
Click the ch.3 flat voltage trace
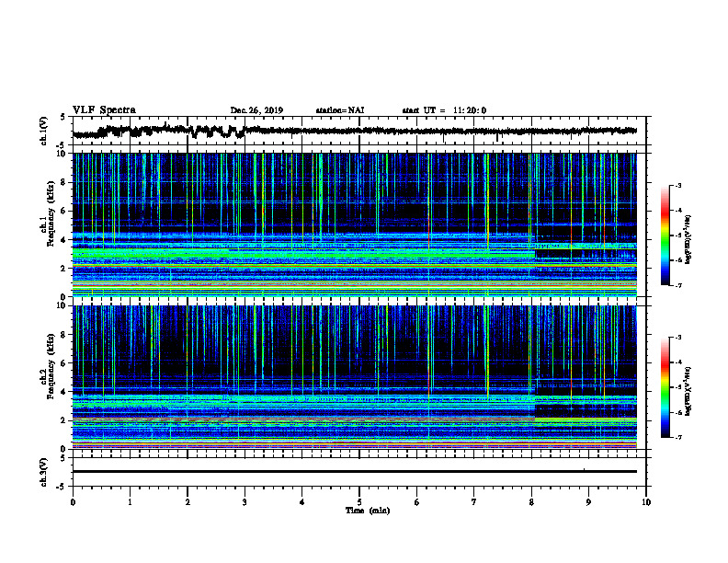pyautogui.click(x=355, y=472)
